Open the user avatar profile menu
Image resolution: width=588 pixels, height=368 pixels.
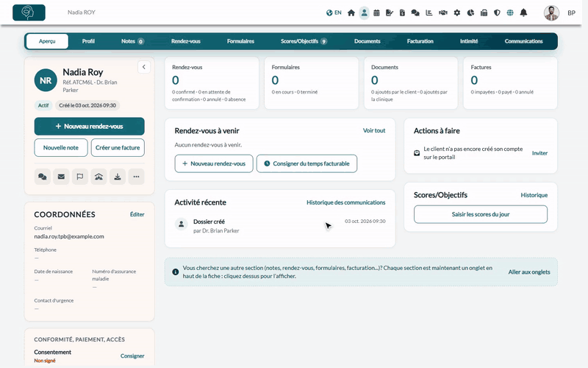click(x=552, y=13)
